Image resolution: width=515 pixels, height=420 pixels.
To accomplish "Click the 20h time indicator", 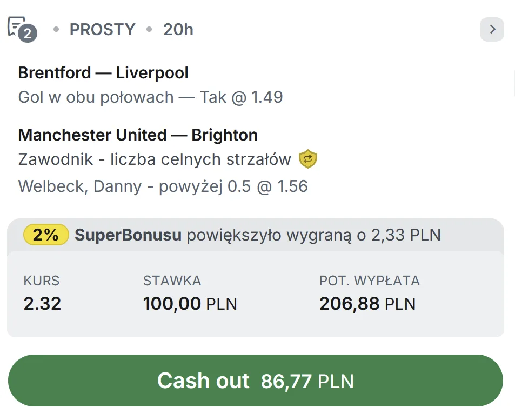I will [178, 30].
